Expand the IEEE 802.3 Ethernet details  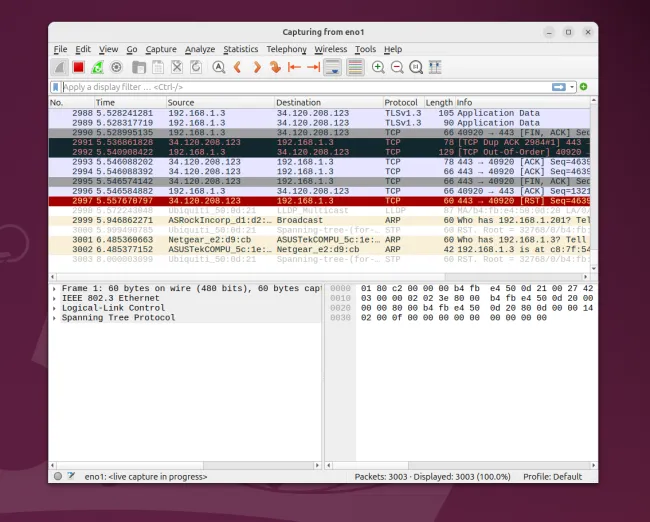pyautogui.click(x=54, y=298)
